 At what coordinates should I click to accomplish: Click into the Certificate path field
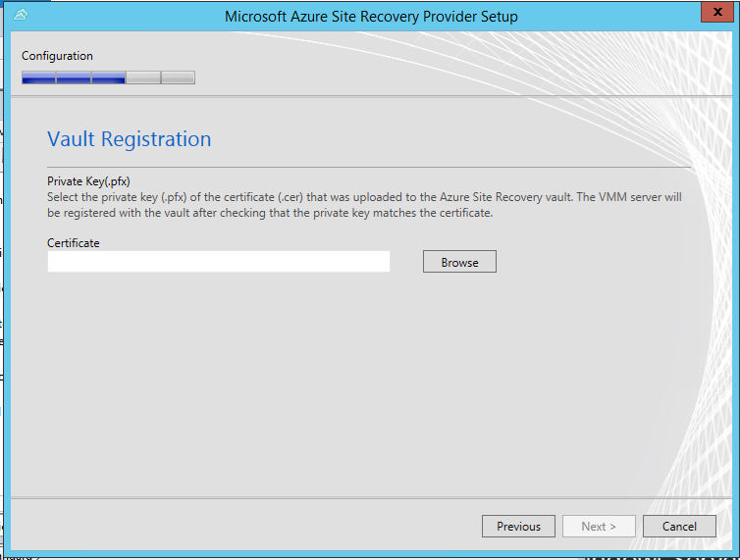[x=219, y=261]
